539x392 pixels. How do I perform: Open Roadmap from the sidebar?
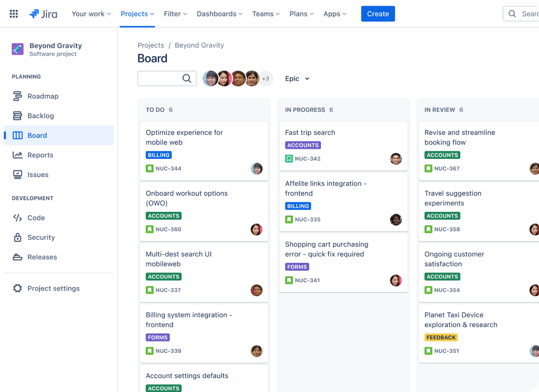(x=43, y=96)
